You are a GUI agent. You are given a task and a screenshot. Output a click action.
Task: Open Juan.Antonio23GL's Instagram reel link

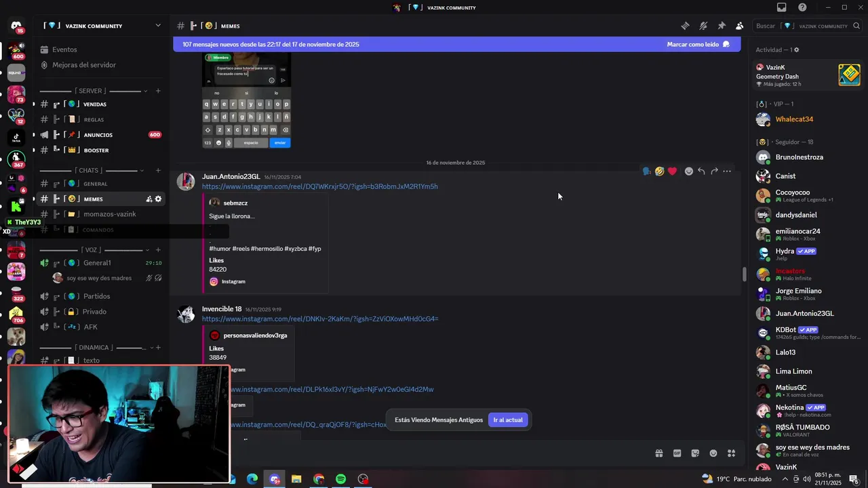319,186
